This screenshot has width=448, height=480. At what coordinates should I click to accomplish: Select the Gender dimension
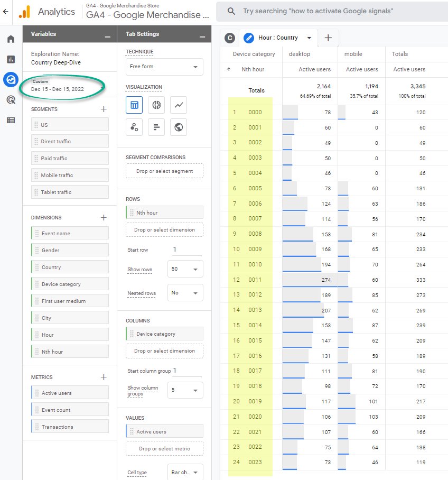point(70,251)
